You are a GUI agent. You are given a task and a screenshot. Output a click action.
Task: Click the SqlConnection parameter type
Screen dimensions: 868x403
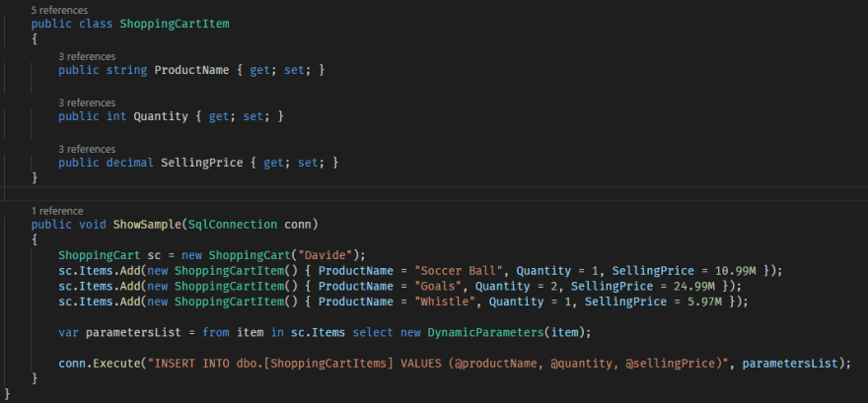(233, 225)
